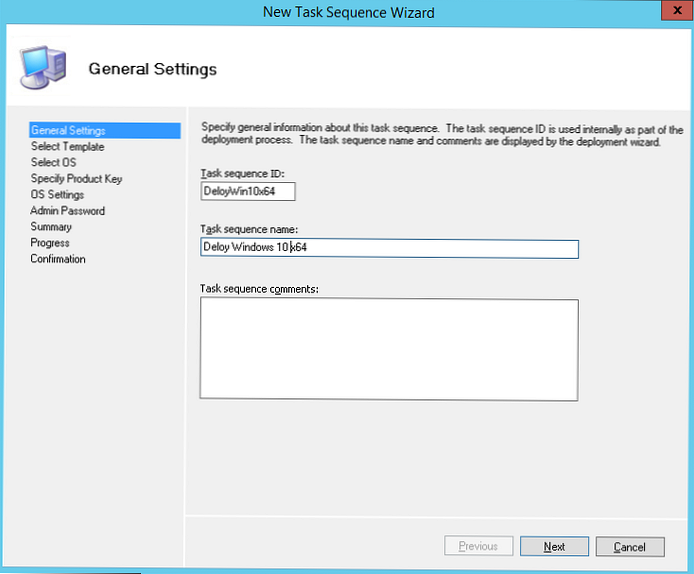This screenshot has height=574, width=694.
Task: Select General Settings step in sidebar
Action: 68,131
